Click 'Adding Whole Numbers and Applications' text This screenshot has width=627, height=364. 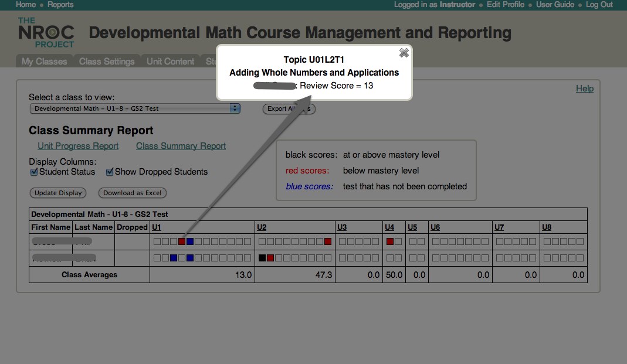click(314, 73)
